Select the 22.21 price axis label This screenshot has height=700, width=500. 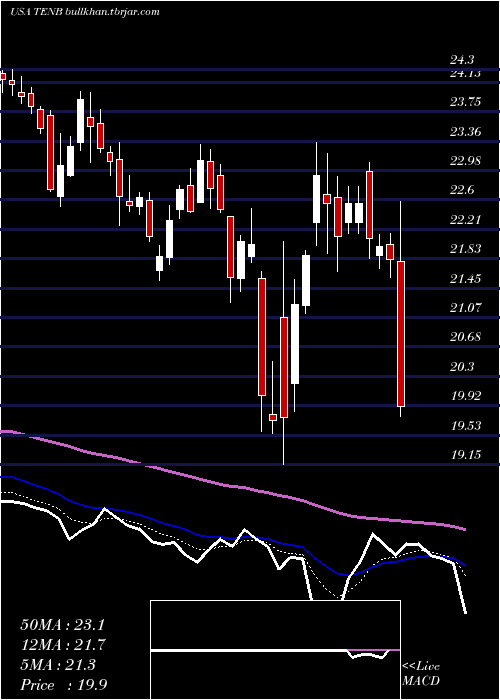click(466, 220)
